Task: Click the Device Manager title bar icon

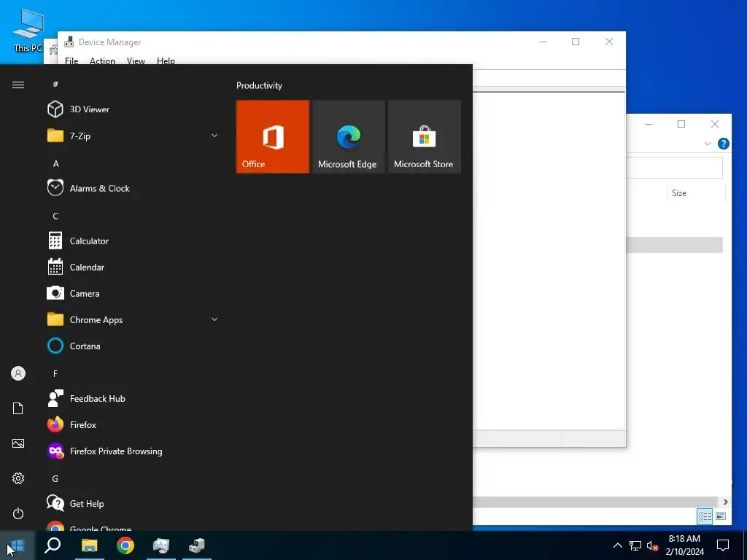Action: tap(69, 42)
